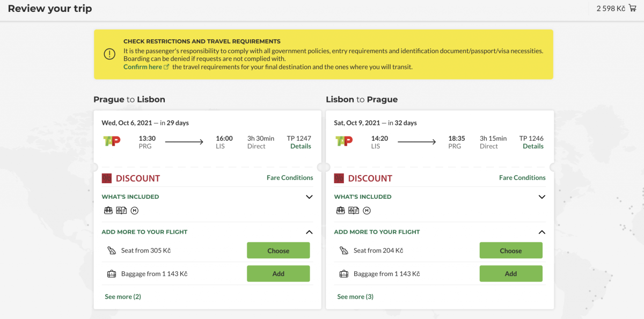Expand What's Included for Lisbon to Prague

[x=541, y=197]
